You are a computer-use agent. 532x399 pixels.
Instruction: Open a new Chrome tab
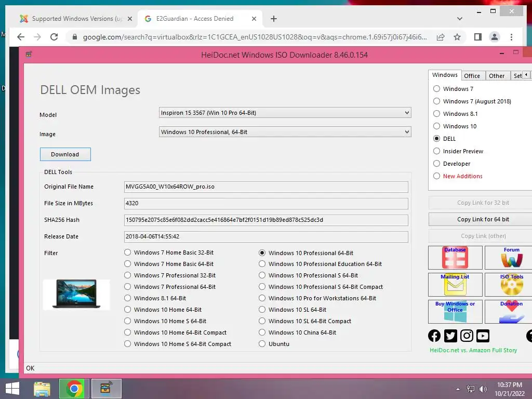click(x=274, y=19)
